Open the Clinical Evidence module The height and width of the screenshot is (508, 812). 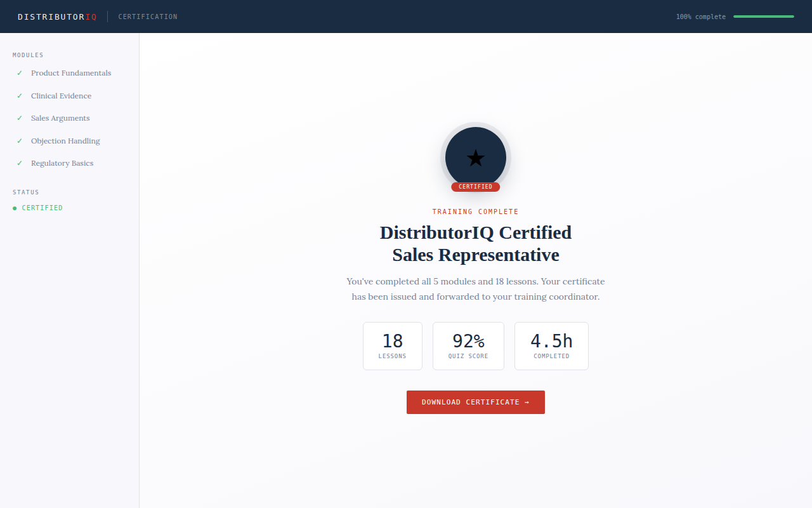61,96
